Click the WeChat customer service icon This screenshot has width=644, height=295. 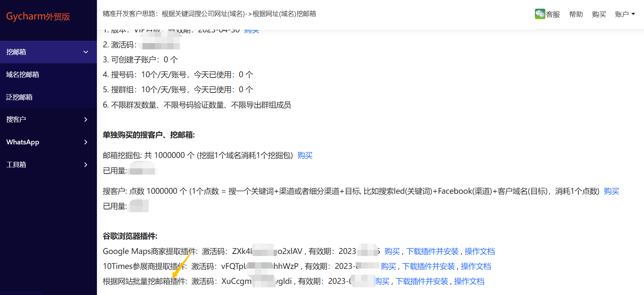[x=540, y=14]
